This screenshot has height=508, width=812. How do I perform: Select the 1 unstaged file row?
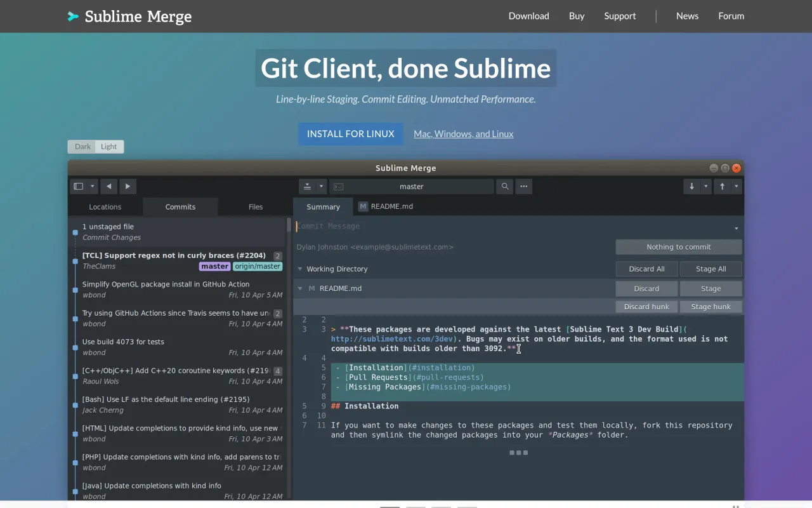[x=178, y=232]
